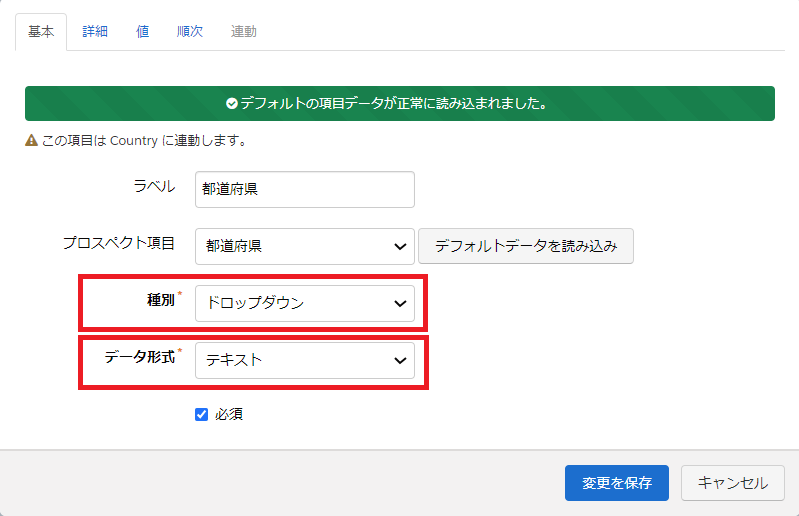Click the プロスペクト項目 field label
799x516 pixels.
tap(119, 243)
